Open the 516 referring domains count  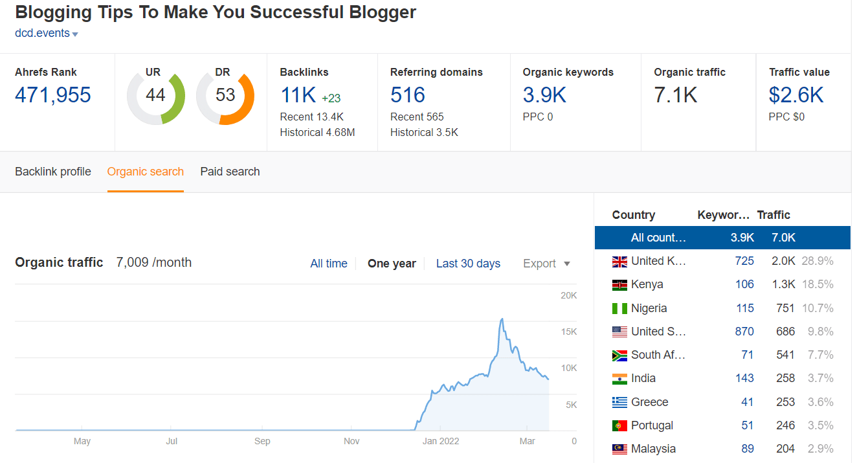[408, 95]
